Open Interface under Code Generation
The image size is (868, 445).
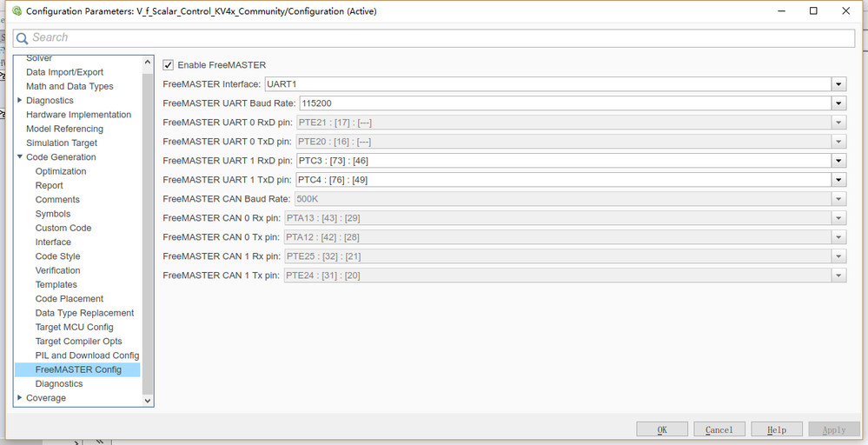[x=53, y=242]
